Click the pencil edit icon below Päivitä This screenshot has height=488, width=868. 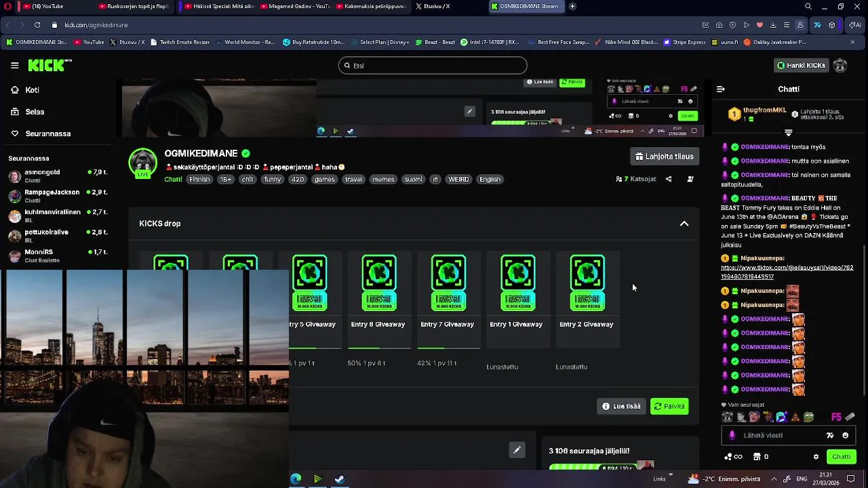[517, 449]
